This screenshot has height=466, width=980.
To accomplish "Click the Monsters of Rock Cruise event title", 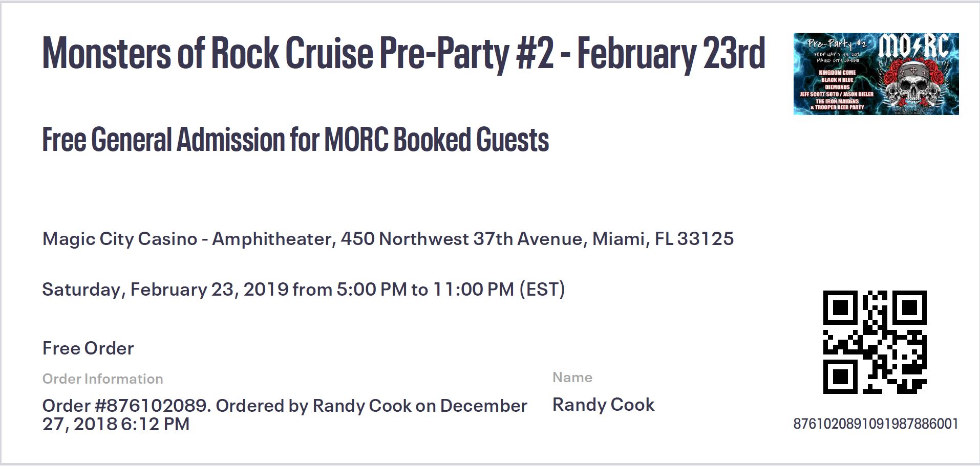I will (x=403, y=53).
